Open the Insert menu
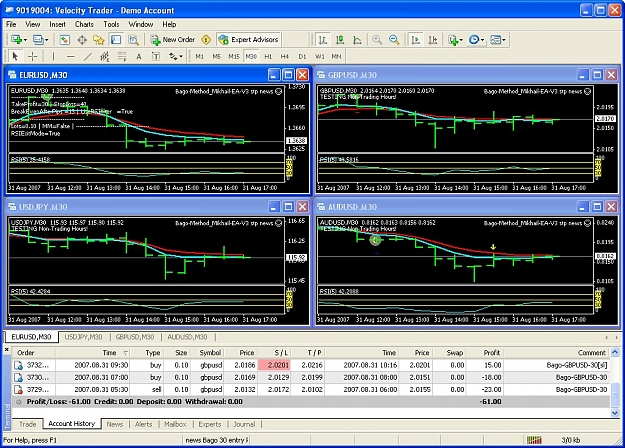This screenshot has height=448, width=625. (x=57, y=24)
